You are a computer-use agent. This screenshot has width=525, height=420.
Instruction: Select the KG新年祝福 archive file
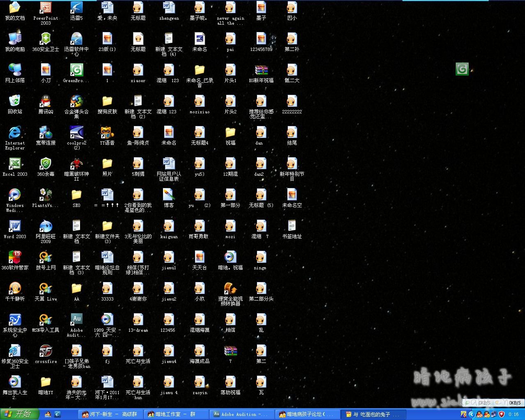click(261, 70)
